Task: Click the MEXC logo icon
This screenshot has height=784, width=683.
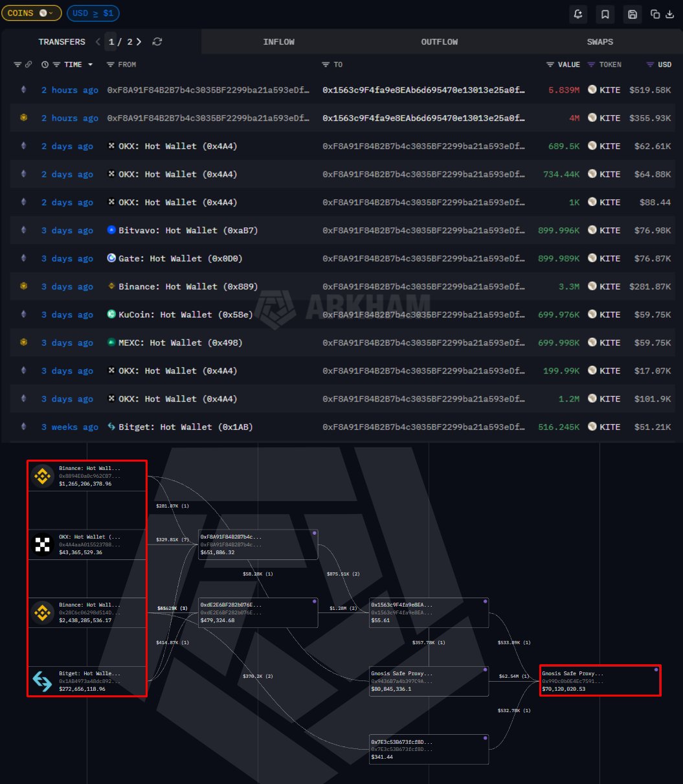Action: click(111, 342)
